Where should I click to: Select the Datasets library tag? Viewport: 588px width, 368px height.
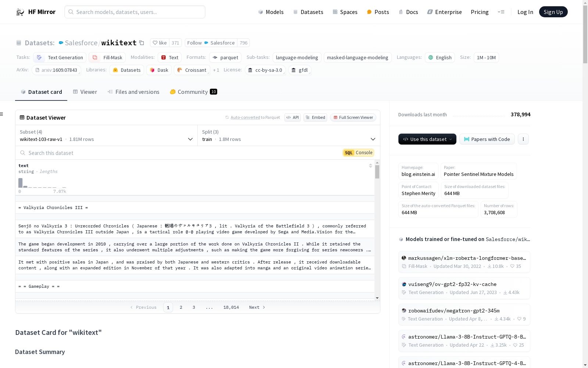click(127, 70)
